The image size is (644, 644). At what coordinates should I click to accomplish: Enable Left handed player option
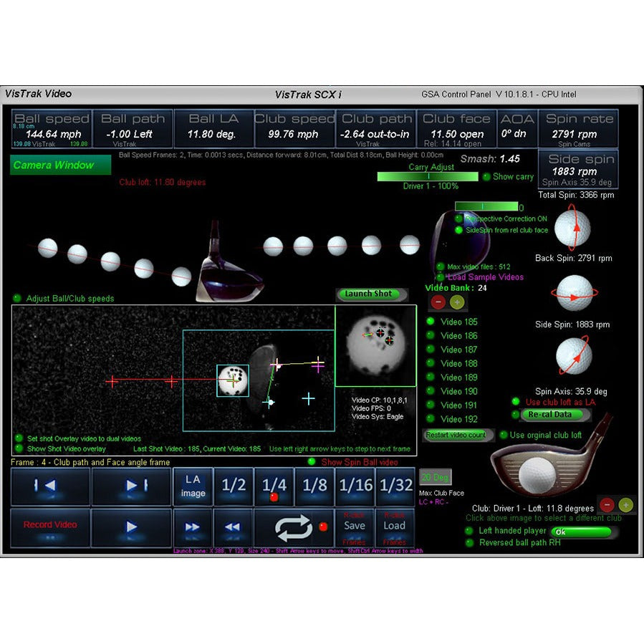click(469, 531)
